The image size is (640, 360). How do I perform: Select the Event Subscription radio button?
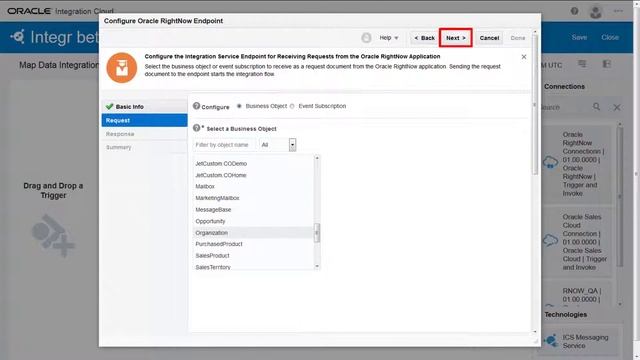[292, 106]
